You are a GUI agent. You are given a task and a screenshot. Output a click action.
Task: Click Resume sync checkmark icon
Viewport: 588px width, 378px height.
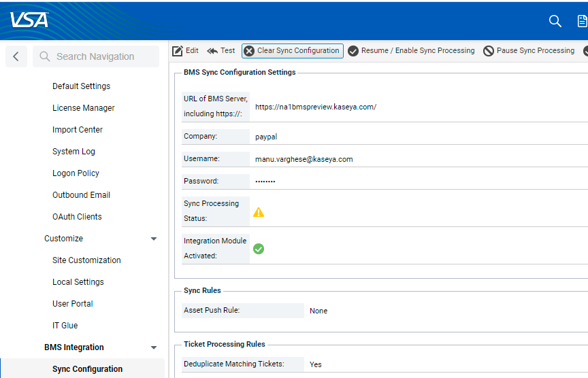click(353, 51)
